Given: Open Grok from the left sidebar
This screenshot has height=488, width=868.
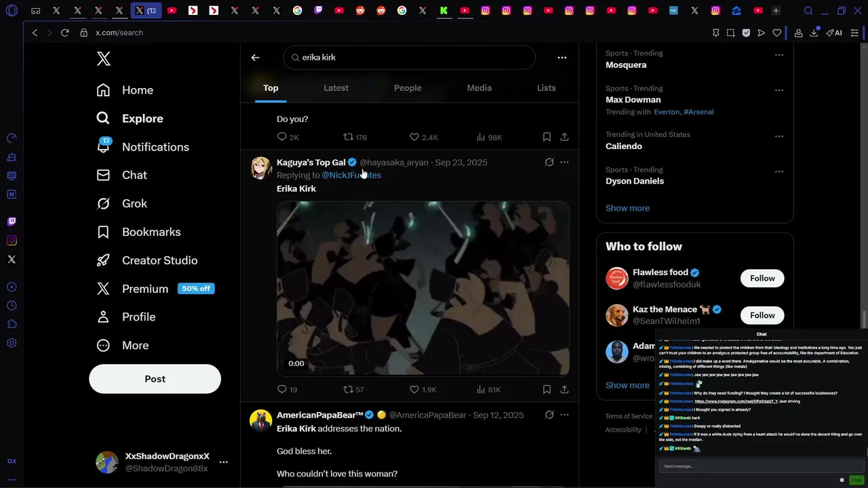Looking at the screenshot, I should tap(121, 203).
